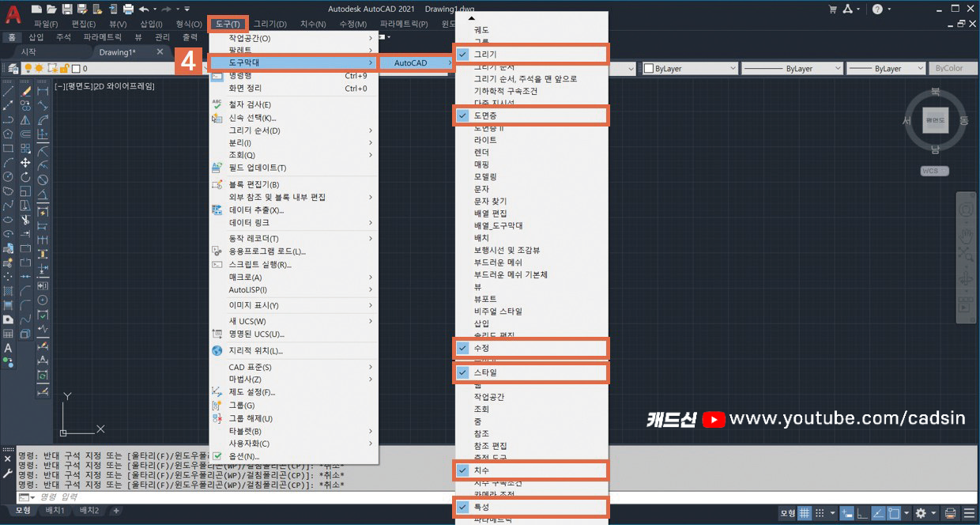Click the Undo arrow in quick access
980x525 pixels.
pos(143,9)
